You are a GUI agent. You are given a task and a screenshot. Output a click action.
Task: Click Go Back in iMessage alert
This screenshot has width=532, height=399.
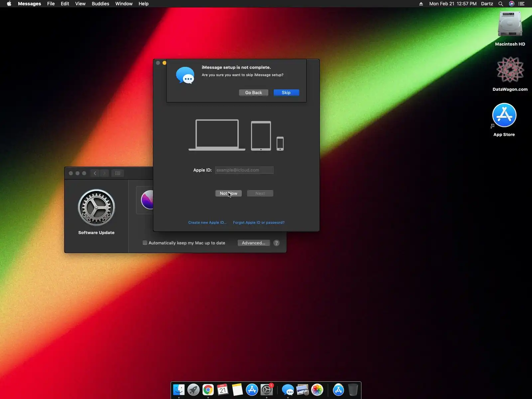(254, 93)
